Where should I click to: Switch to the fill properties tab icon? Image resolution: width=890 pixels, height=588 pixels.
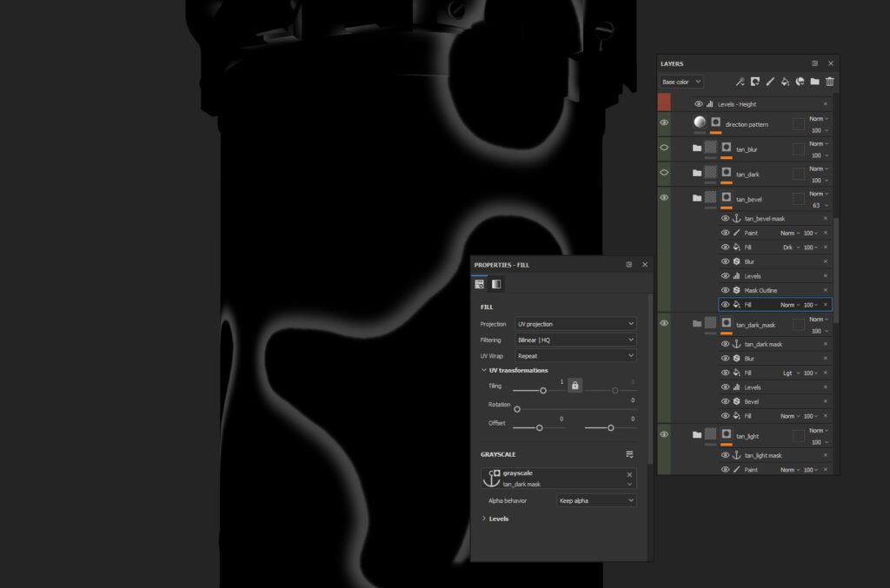480,284
